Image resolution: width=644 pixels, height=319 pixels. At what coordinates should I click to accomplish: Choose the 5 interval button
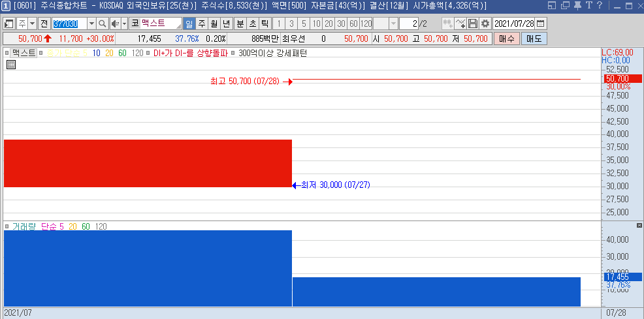point(304,23)
